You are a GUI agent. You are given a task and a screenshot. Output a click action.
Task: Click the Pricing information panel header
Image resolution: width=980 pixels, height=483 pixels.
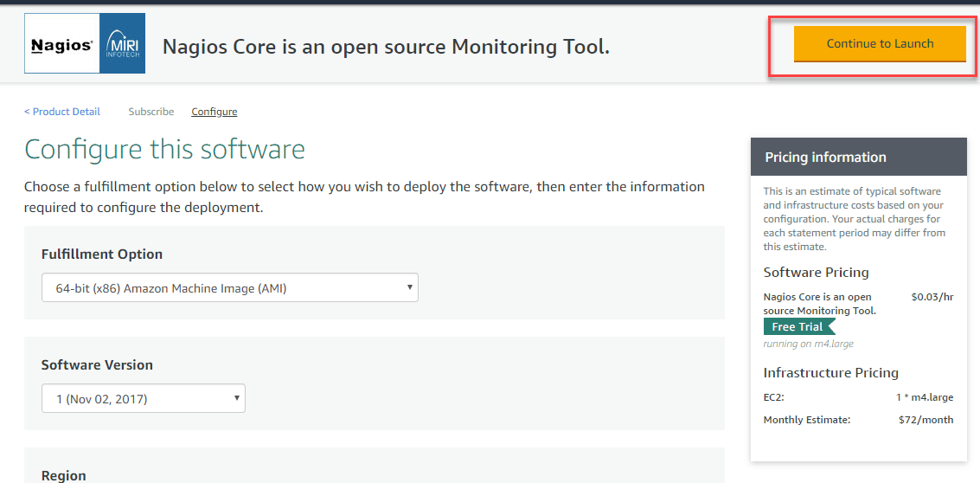click(x=858, y=158)
